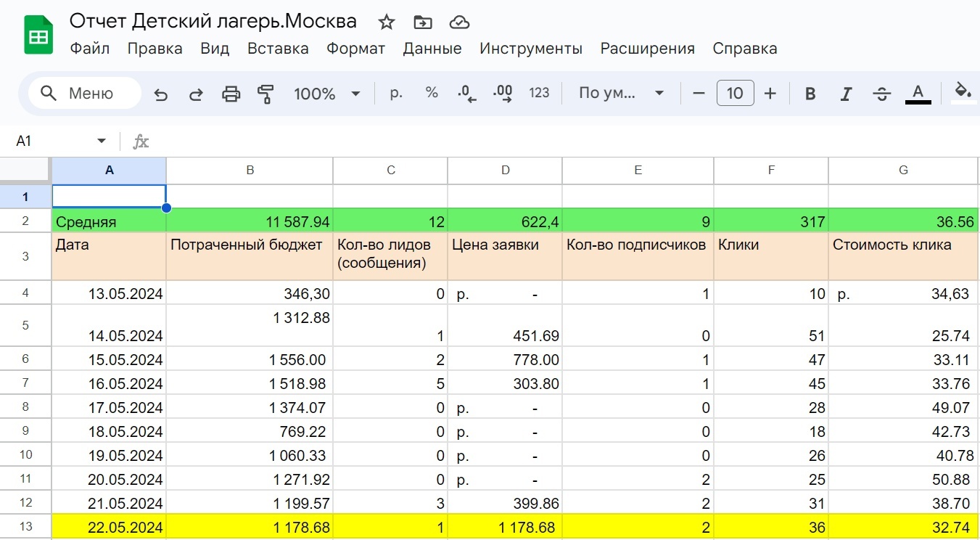Decrease decimal places button
The width and height of the screenshot is (980, 540).
coord(467,94)
